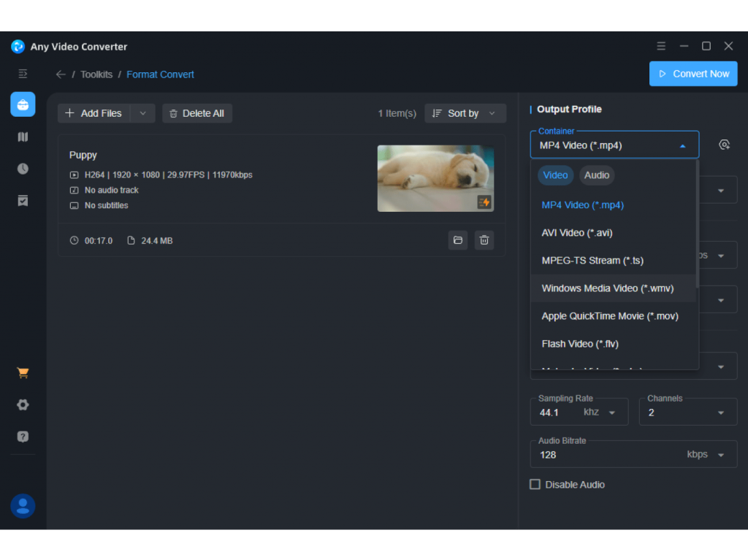
Task: Click the 00:17.0 duration text
Action: click(x=99, y=241)
